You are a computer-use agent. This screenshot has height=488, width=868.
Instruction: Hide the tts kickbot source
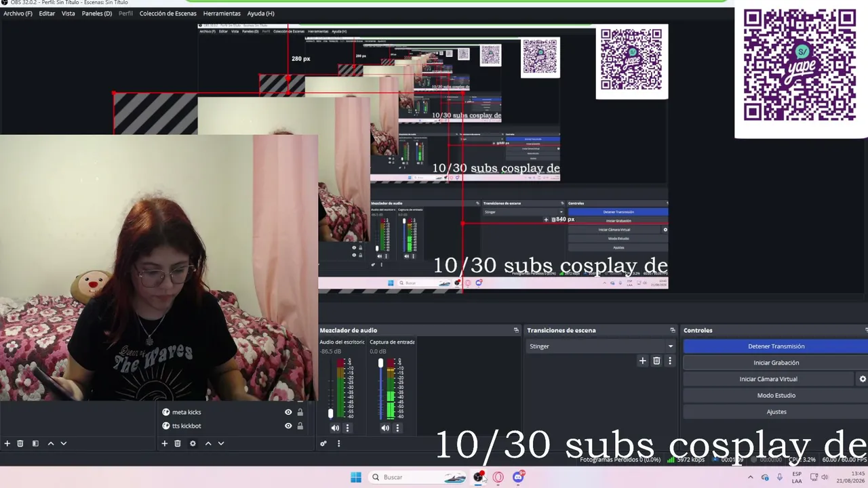point(288,426)
